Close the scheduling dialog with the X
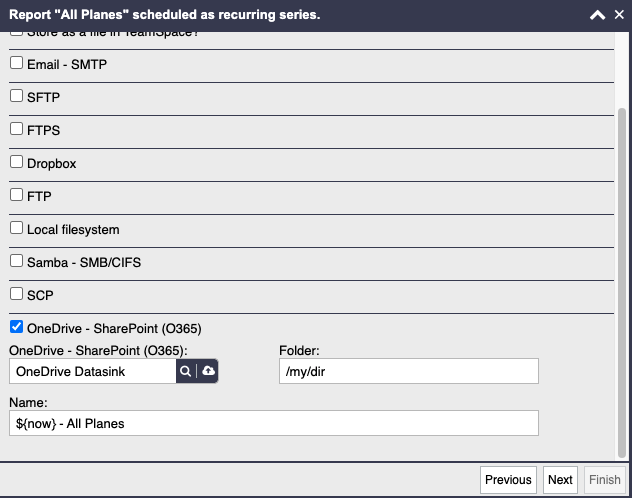Image resolution: width=632 pixels, height=498 pixels. pos(619,15)
